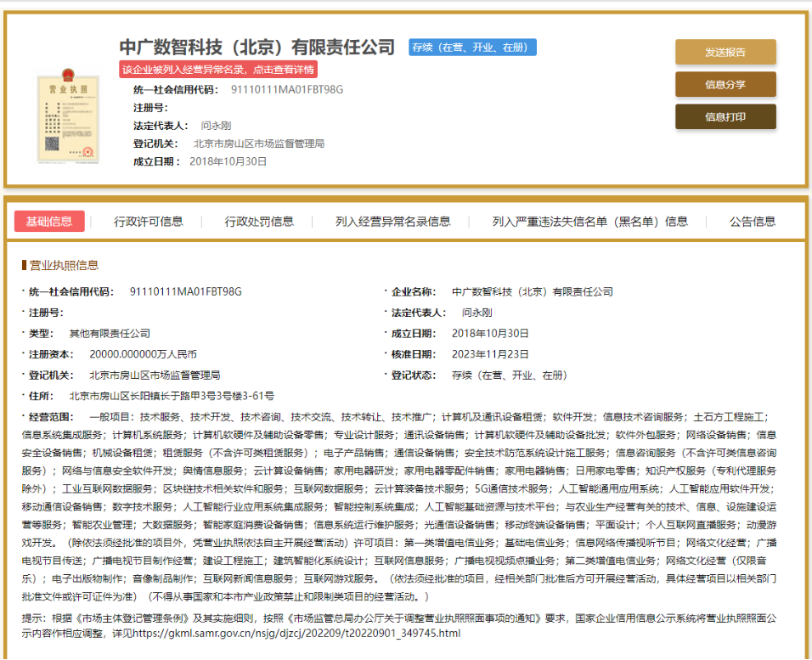Click the 信息分享 button
This screenshot has height=660, width=812.
pos(725,84)
